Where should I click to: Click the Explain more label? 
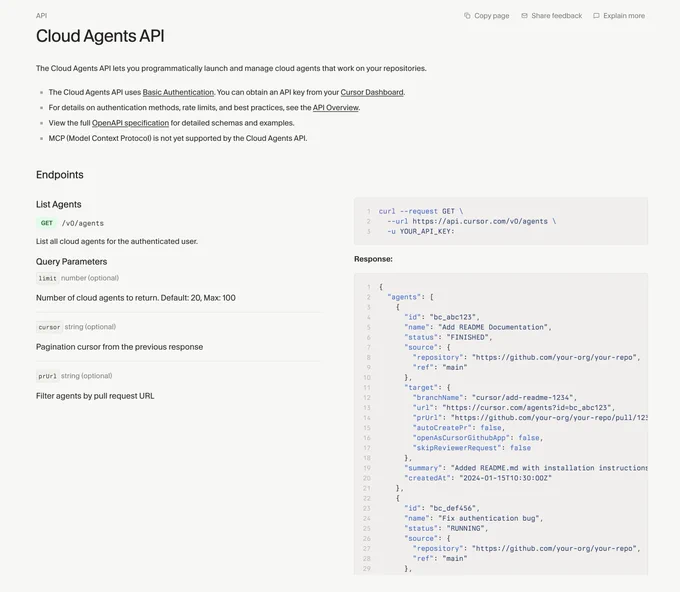(x=624, y=16)
